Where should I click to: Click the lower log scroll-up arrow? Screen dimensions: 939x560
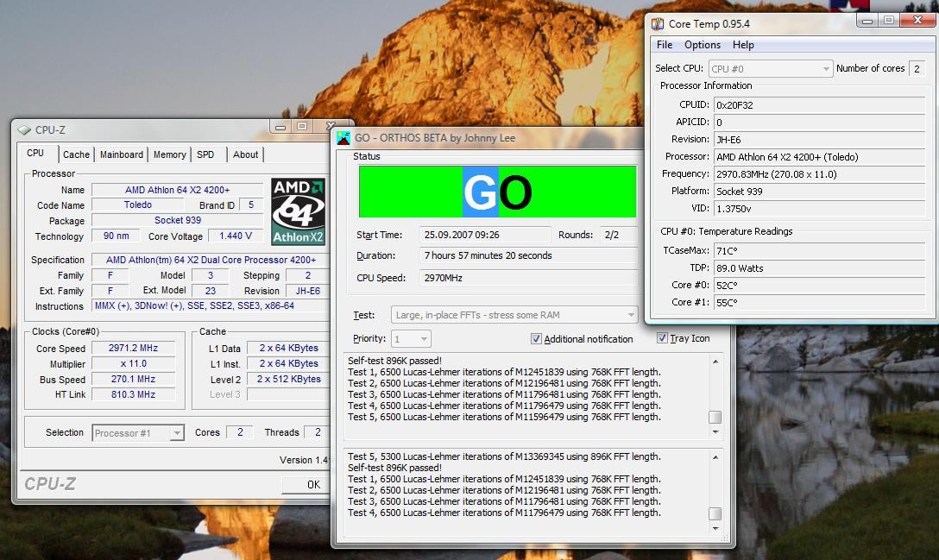tap(715, 457)
